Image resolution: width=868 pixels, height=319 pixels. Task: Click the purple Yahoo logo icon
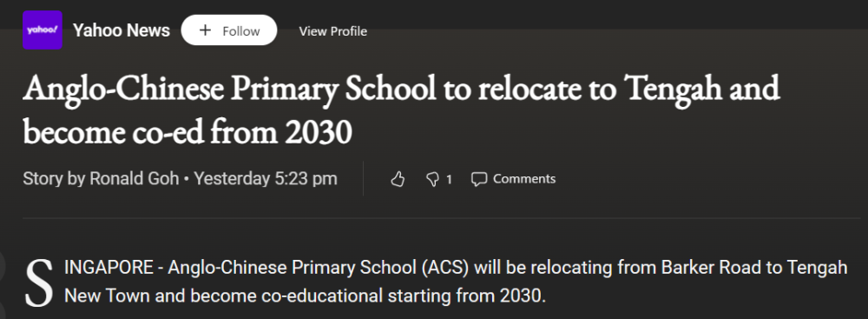pyautogui.click(x=43, y=30)
